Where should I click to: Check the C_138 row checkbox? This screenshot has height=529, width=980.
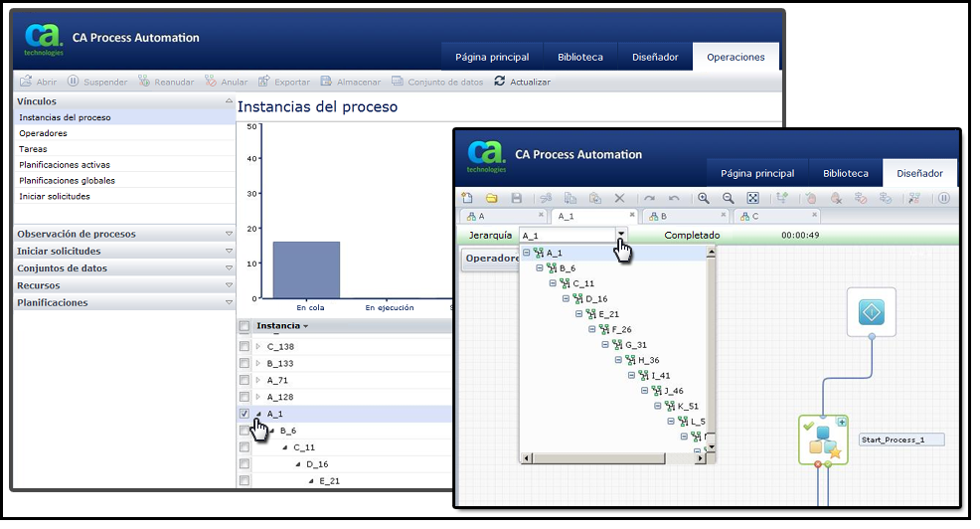click(x=245, y=346)
